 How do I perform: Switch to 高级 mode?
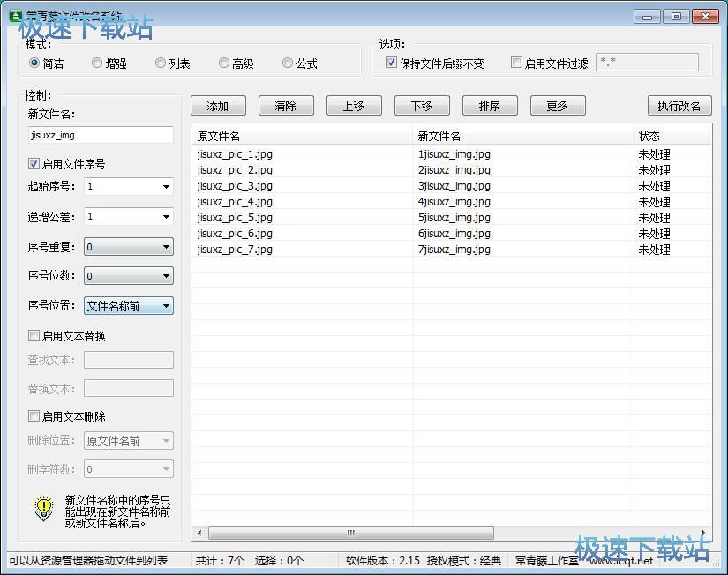pos(224,63)
